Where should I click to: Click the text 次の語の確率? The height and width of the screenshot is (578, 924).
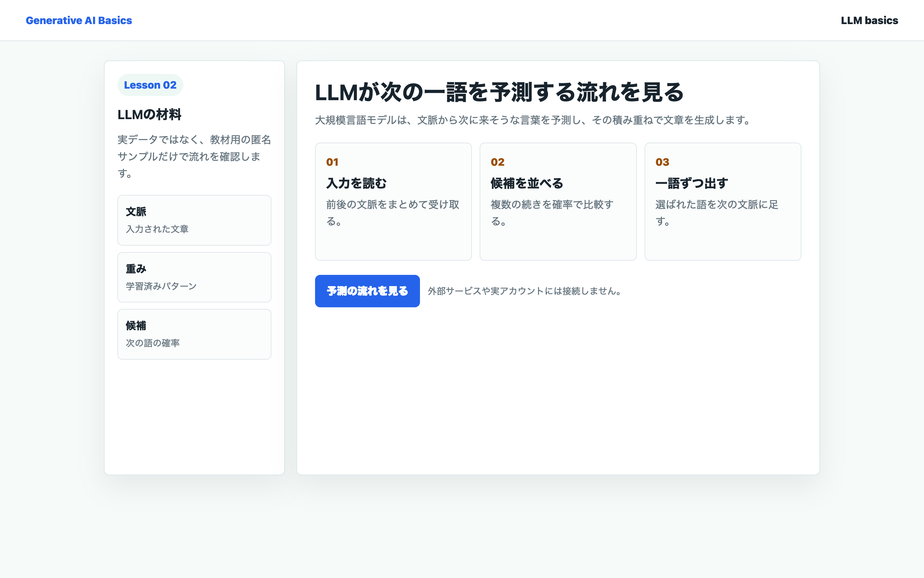(x=153, y=343)
